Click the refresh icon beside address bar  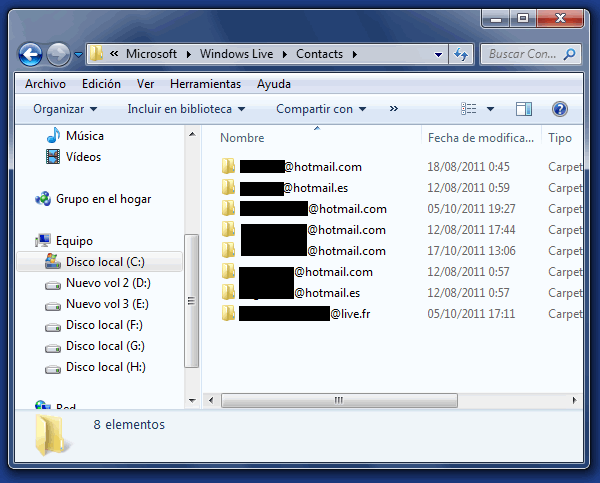coord(461,54)
